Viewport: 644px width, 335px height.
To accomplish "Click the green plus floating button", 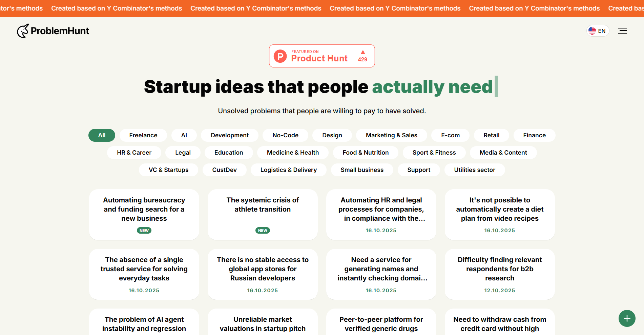I will [627, 318].
